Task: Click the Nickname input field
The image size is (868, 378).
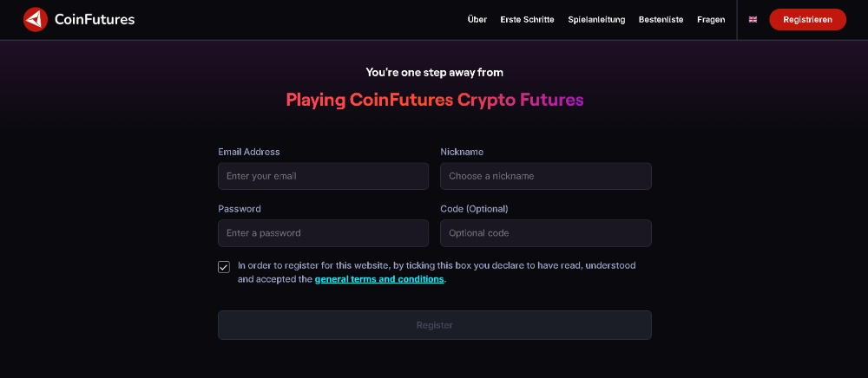Action: point(546,176)
